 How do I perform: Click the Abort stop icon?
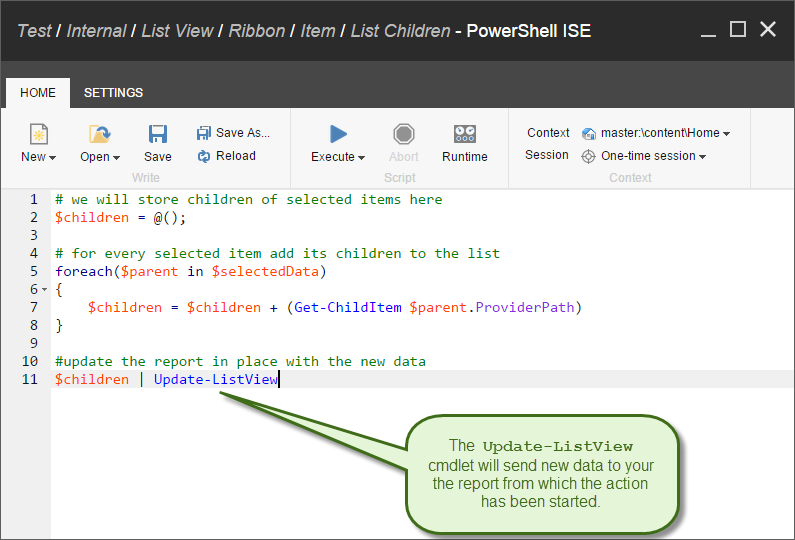click(x=403, y=134)
